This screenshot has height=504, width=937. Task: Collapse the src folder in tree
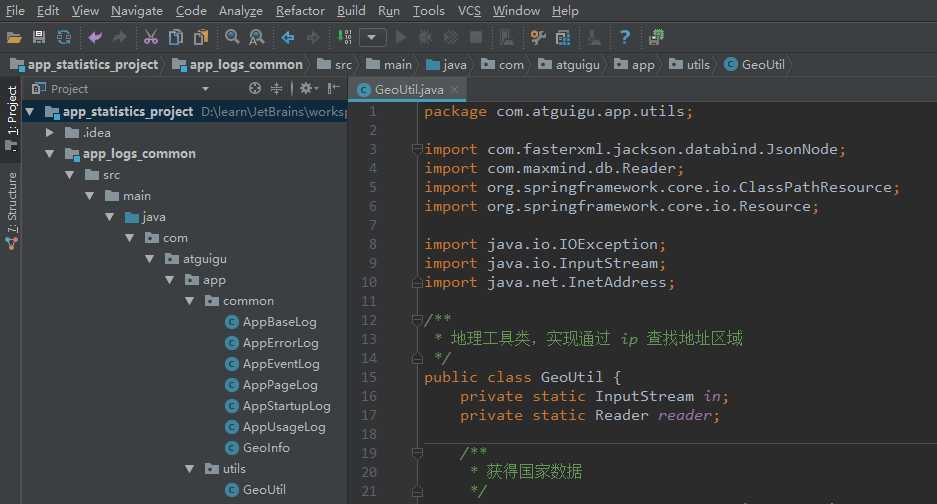click(x=70, y=175)
